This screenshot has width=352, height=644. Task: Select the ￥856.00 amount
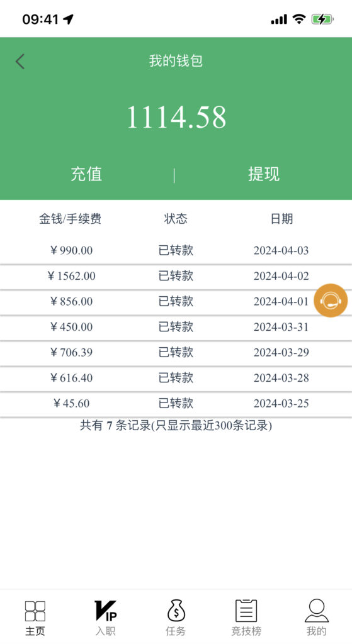[x=71, y=301]
